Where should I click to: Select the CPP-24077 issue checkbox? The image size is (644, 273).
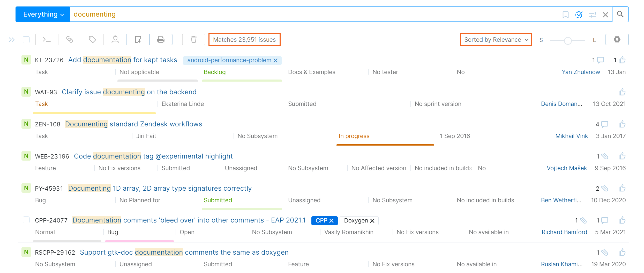coord(26,220)
